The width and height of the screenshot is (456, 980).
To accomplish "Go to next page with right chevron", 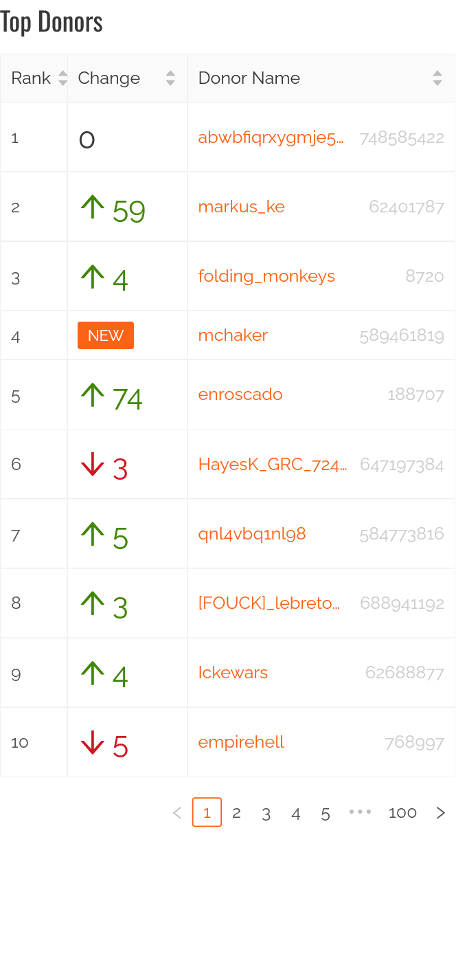I will click(x=441, y=813).
